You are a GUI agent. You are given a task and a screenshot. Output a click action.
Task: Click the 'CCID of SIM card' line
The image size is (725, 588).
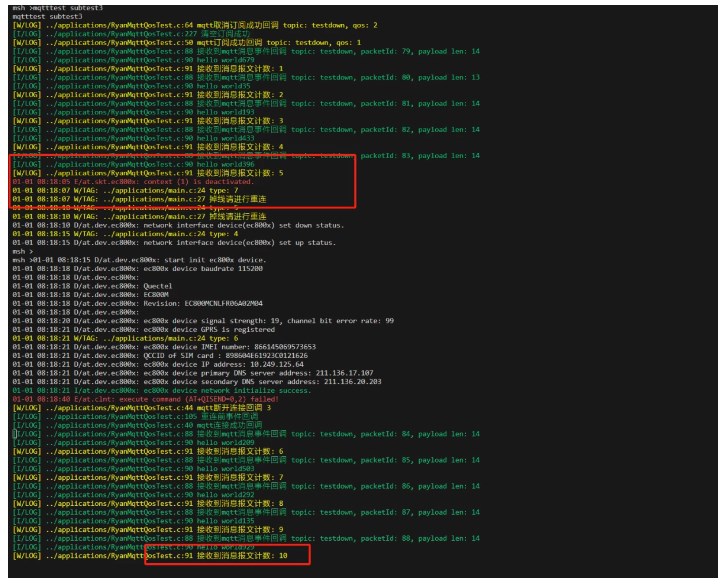click(160, 356)
